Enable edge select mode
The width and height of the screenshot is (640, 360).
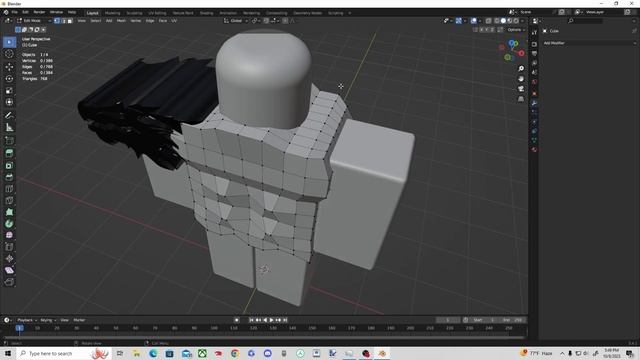point(63,20)
